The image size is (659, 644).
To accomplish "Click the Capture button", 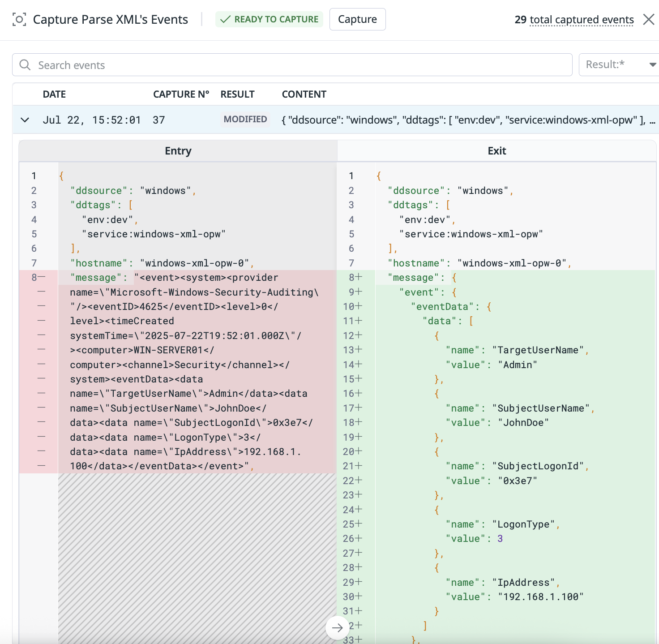I will 357,19.
